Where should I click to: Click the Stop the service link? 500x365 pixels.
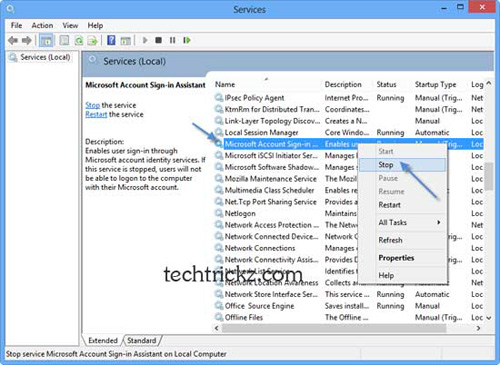[x=92, y=105]
